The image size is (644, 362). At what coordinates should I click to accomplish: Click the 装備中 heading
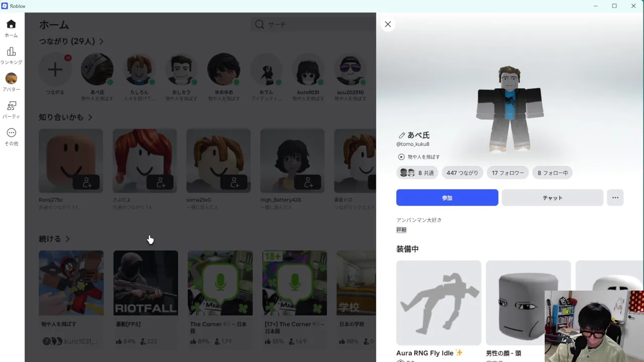[408, 249]
